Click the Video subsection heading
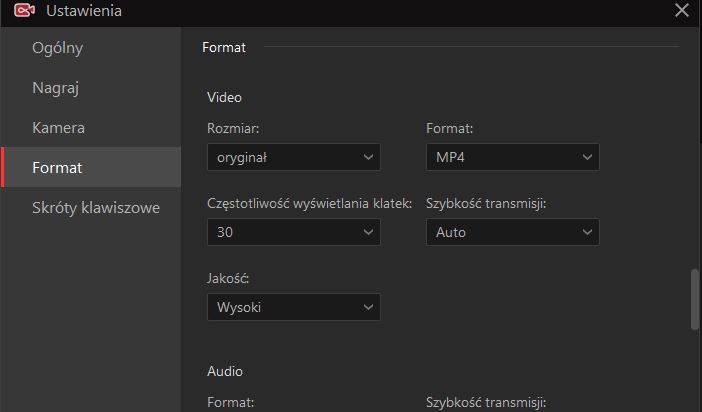The image size is (702, 412). pos(224,97)
